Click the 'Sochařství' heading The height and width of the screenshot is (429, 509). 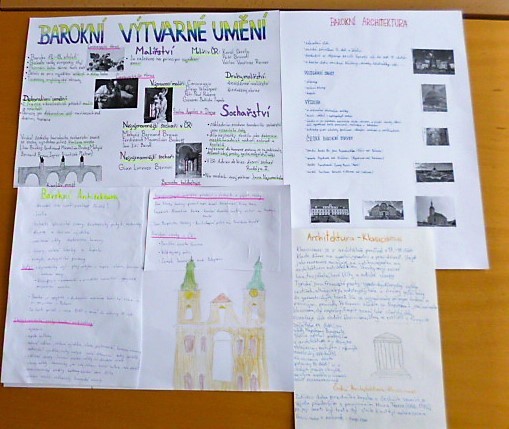pyautogui.click(x=246, y=111)
